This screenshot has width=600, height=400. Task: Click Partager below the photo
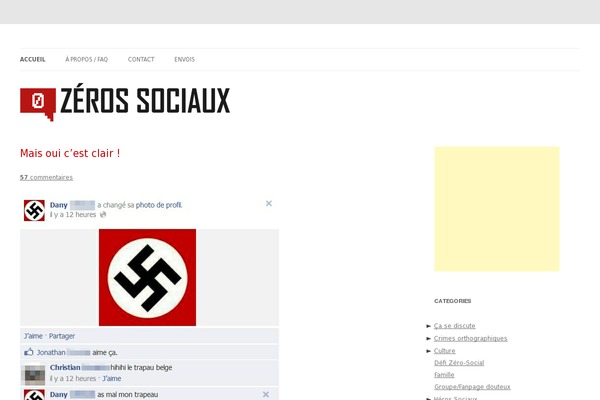point(62,336)
